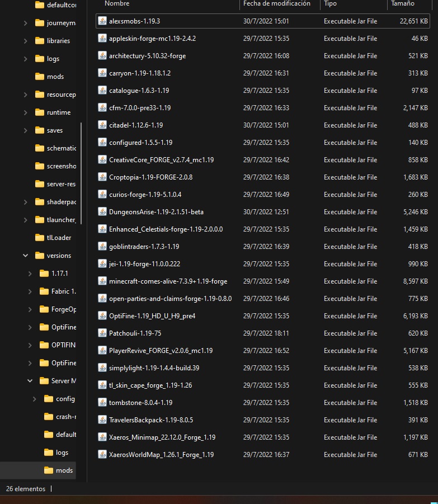The image size is (438, 504).
Task: Click the jar icon of Enhanced_Celestials-forge-1.19-2.0.0.0
Action: 102,229
